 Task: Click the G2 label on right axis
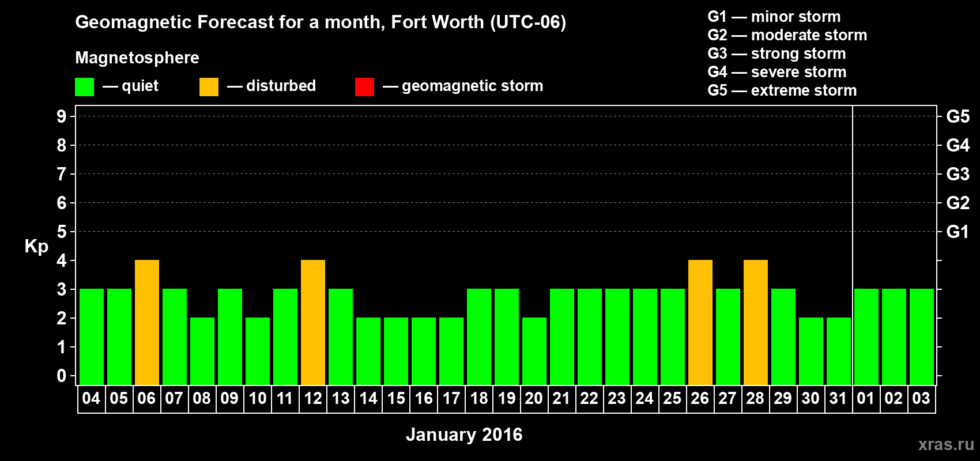(x=958, y=203)
